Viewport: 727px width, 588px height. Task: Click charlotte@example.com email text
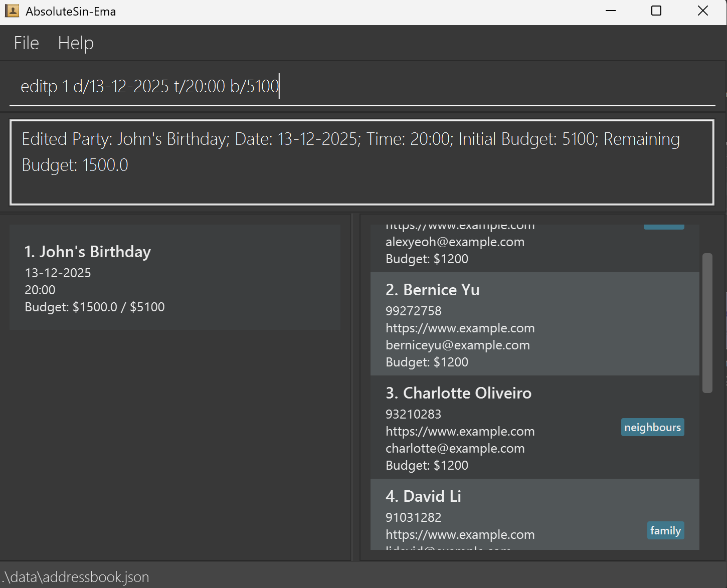(x=455, y=448)
